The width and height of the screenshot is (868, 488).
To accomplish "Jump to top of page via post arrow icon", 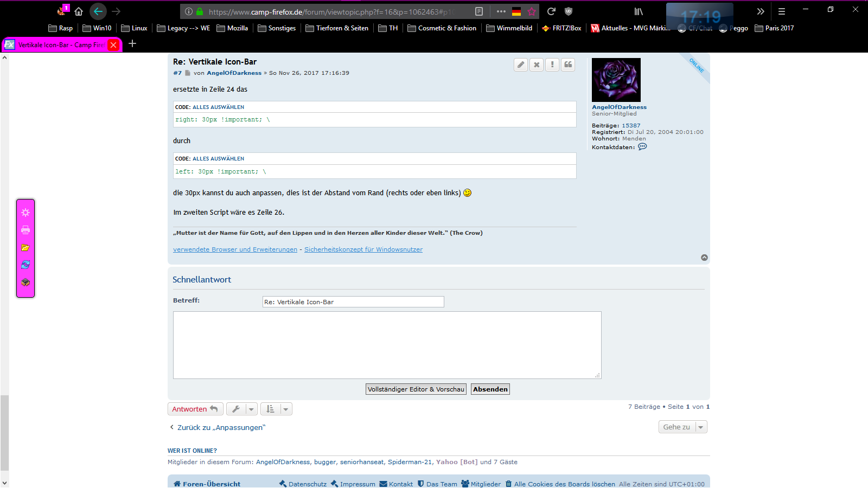I will click(x=704, y=258).
